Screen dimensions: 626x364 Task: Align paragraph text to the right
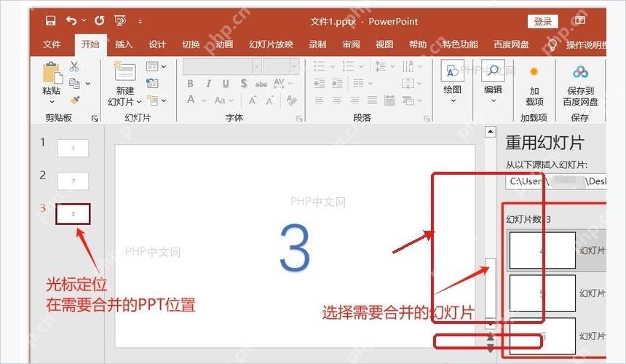click(x=354, y=100)
